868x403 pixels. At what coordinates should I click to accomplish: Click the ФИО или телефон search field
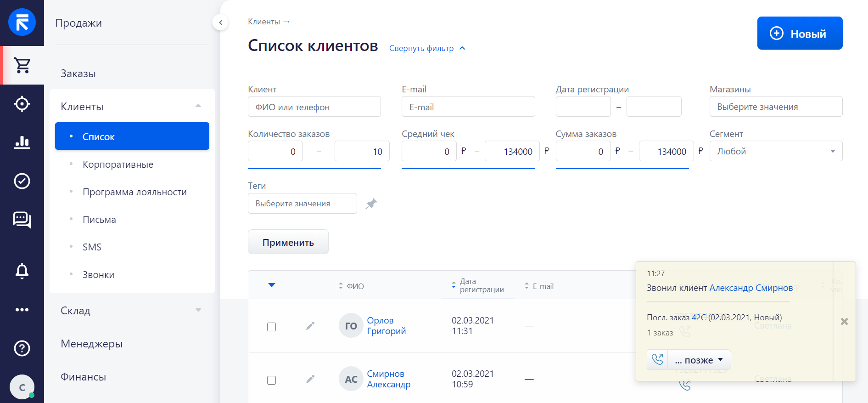click(314, 107)
